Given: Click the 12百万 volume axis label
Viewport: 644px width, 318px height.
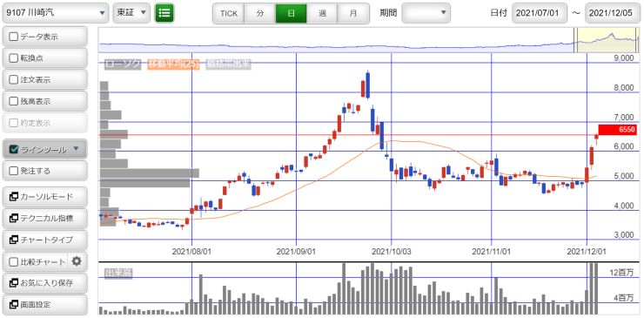Looking at the screenshot, I should [x=621, y=272].
